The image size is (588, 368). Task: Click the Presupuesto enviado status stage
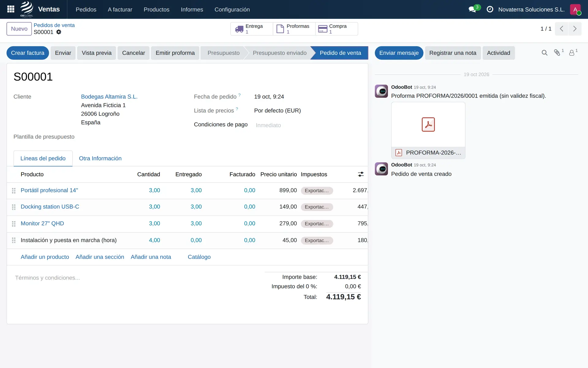[x=279, y=53]
